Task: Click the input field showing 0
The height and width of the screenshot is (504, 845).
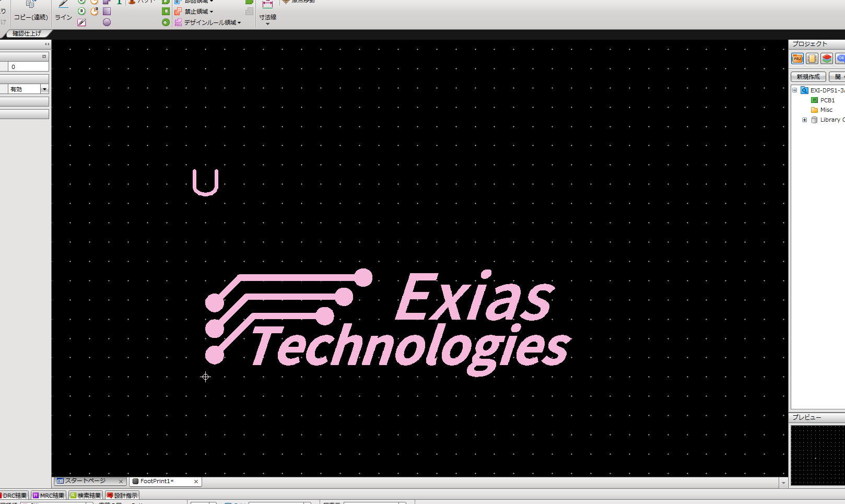Action: [28, 67]
